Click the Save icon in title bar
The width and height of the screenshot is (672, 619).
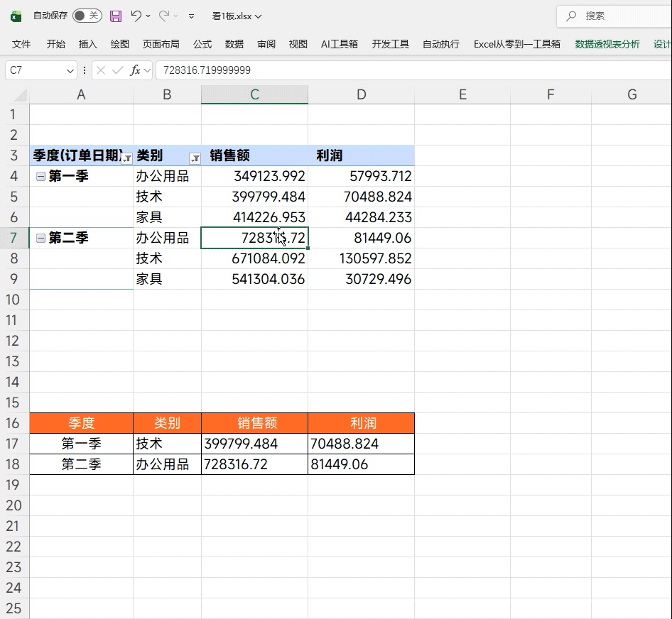pyautogui.click(x=116, y=16)
